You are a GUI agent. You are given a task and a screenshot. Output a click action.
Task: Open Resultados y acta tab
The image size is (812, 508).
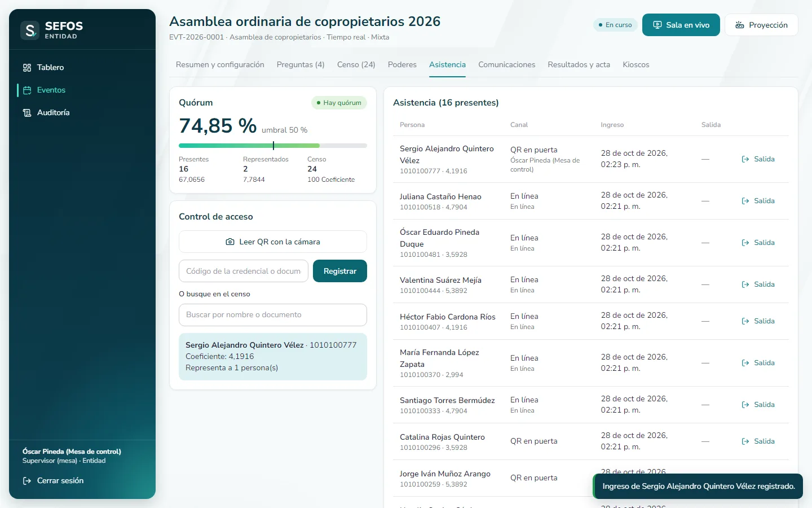pos(579,64)
